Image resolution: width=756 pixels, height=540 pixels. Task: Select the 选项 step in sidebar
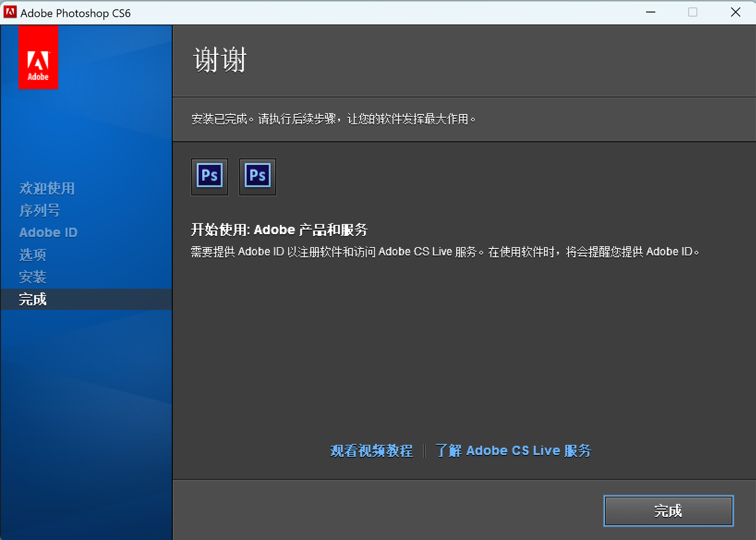(33, 254)
